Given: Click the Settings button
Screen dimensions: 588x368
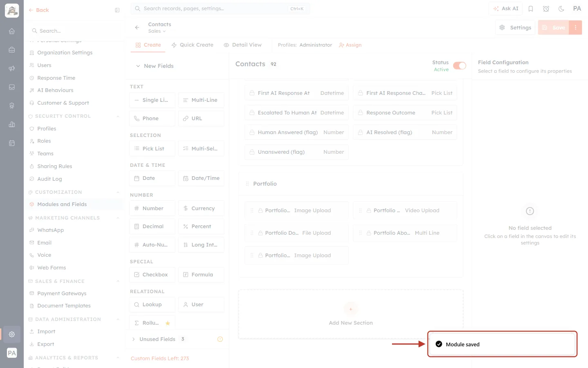Looking at the screenshot, I should tap(515, 27).
